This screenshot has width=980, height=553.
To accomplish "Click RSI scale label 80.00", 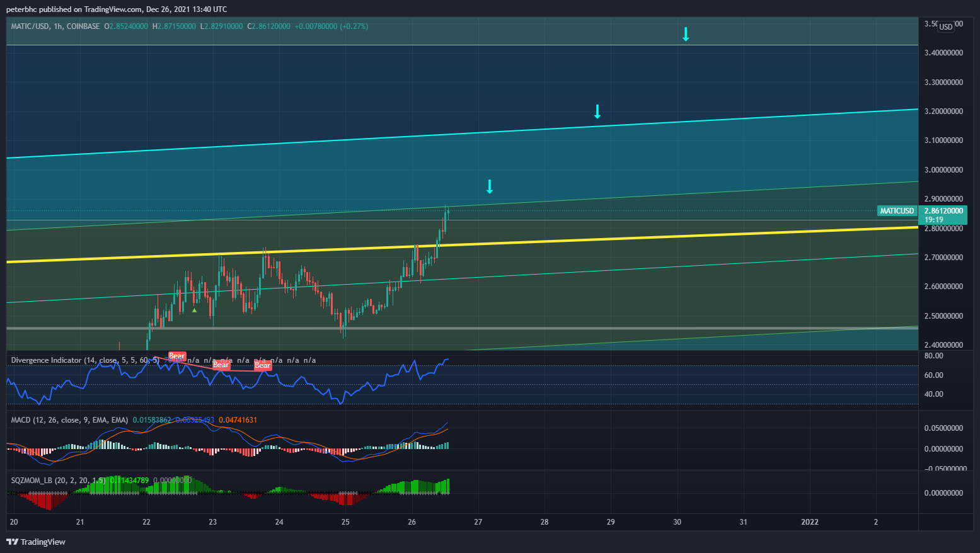I will point(934,356).
